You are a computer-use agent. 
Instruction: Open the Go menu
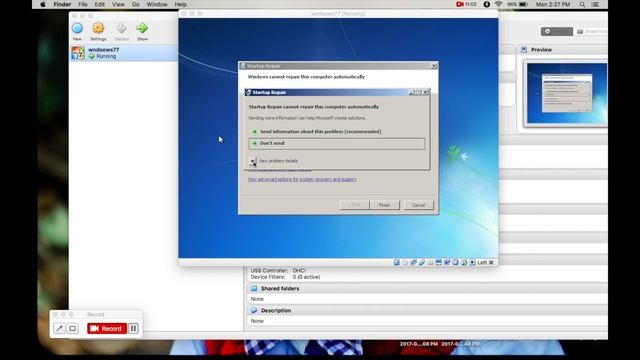136,4
